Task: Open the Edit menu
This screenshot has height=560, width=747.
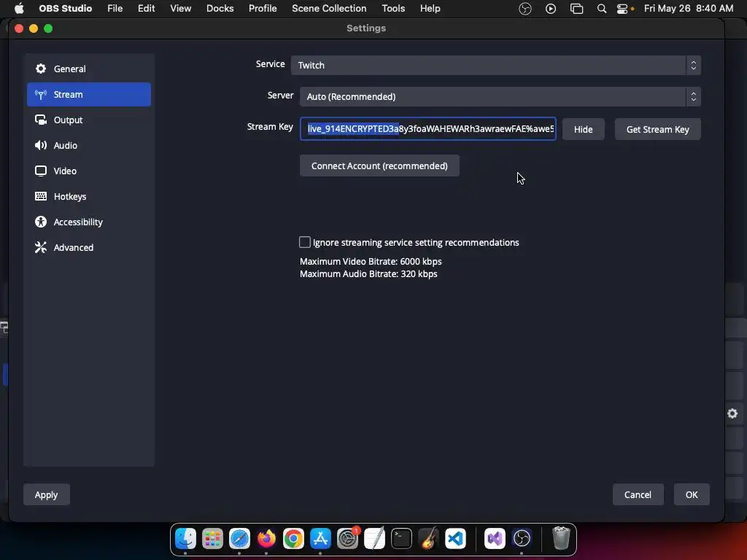Action: [x=146, y=9]
